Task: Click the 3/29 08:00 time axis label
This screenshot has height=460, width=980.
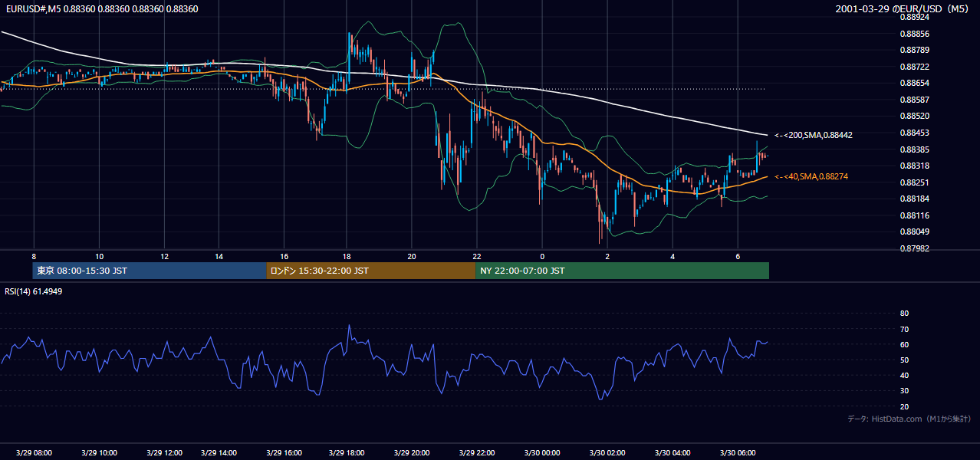Action: pyautogui.click(x=35, y=453)
